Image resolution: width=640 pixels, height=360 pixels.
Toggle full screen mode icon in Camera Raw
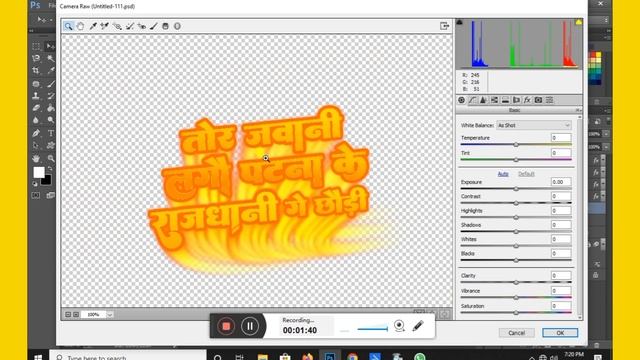click(x=444, y=26)
